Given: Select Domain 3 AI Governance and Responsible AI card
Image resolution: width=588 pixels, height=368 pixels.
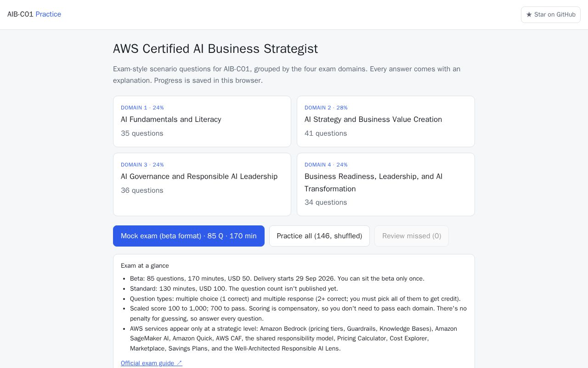Looking at the screenshot, I should pyautogui.click(x=202, y=184).
